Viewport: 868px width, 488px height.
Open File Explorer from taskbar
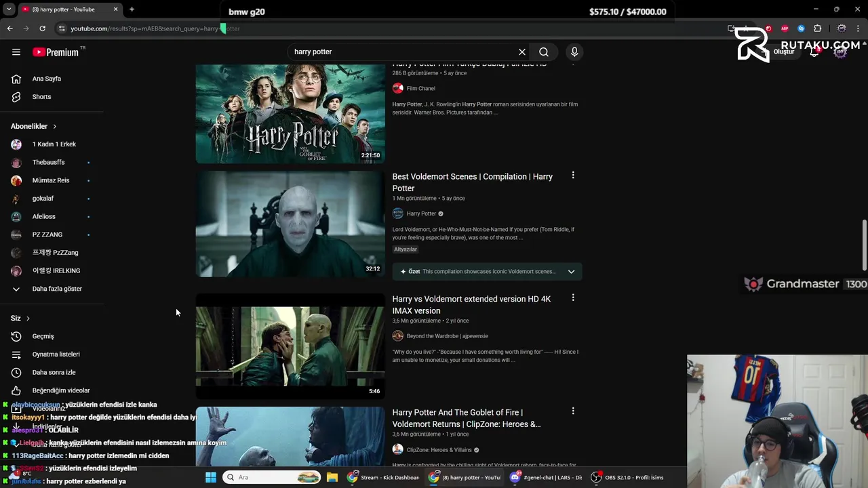point(332,477)
